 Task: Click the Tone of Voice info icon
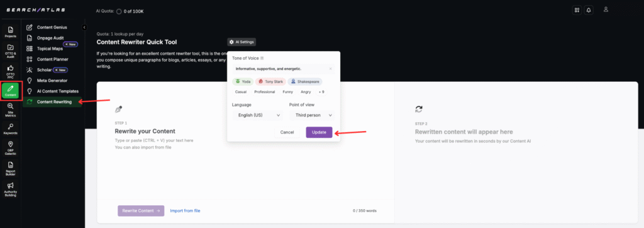coord(262,58)
